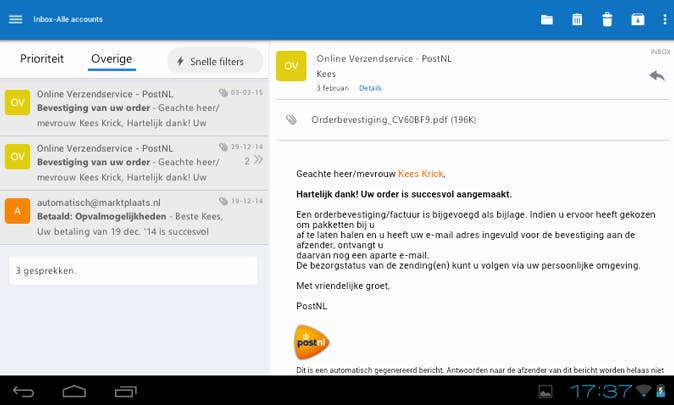Tap the Android home button
Viewport: 674px width, 405px height.
(74, 391)
